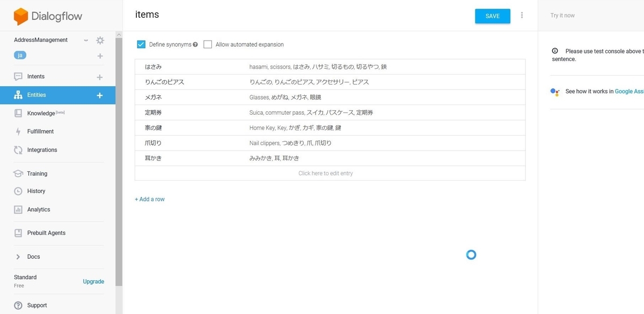Screen dimensions: 644x314
Task: Add a row to the entity
Action: pyautogui.click(x=150, y=199)
